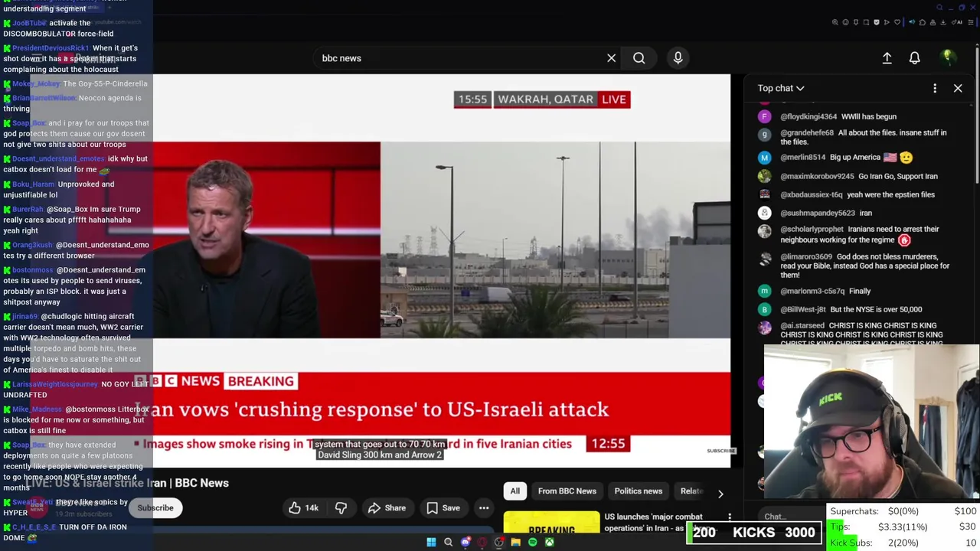Like the video with 14k likes
The height and width of the screenshot is (551, 980).
(304, 508)
